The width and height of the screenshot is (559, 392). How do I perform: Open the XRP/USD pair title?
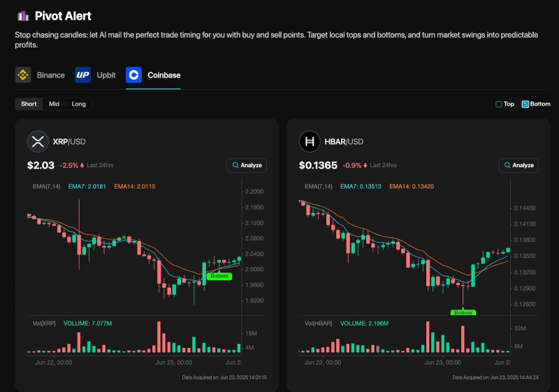pos(69,142)
